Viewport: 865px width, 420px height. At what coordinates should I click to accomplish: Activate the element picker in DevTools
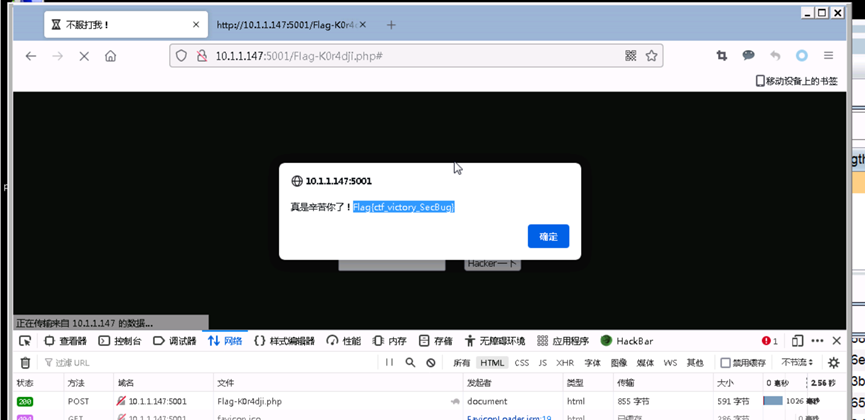point(25,341)
